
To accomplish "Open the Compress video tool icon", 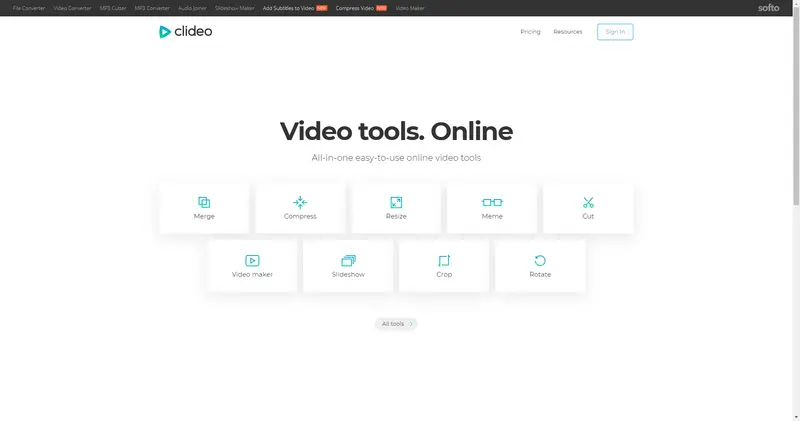I will click(300, 202).
